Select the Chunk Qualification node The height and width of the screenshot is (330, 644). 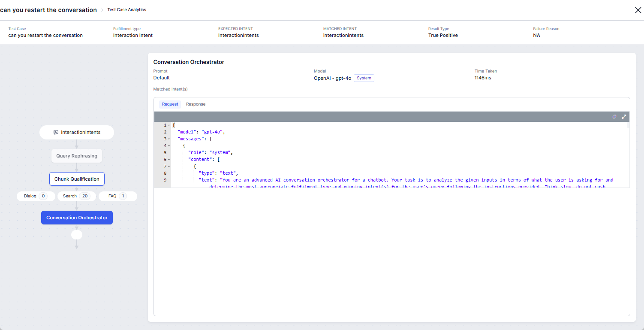pos(77,179)
